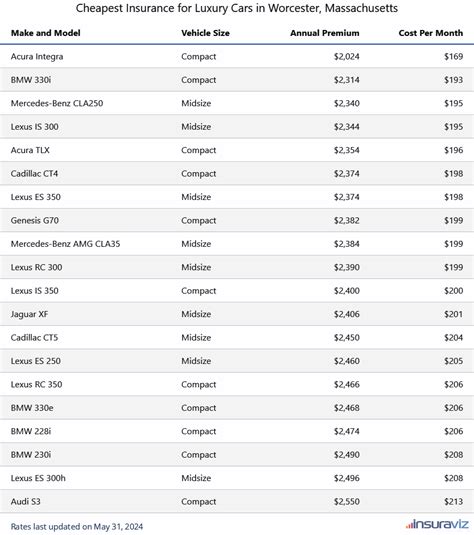Click the Make and Model column header
474x535 pixels.
(45, 33)
